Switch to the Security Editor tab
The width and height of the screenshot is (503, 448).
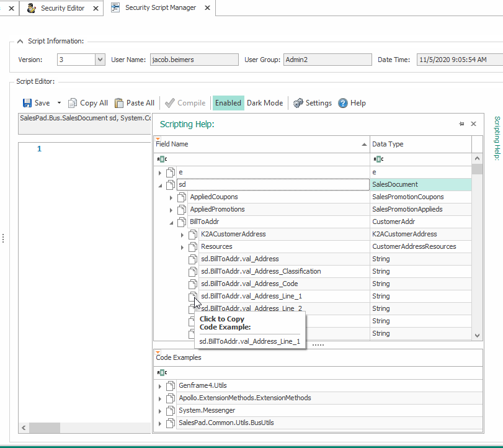(x=63, y=8)
